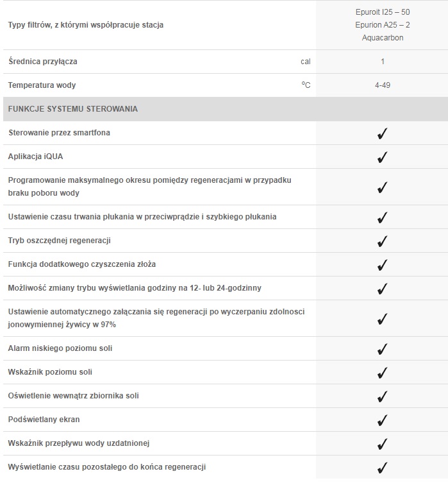Click the Aplikacja iQUA checkmark icon

383,157
